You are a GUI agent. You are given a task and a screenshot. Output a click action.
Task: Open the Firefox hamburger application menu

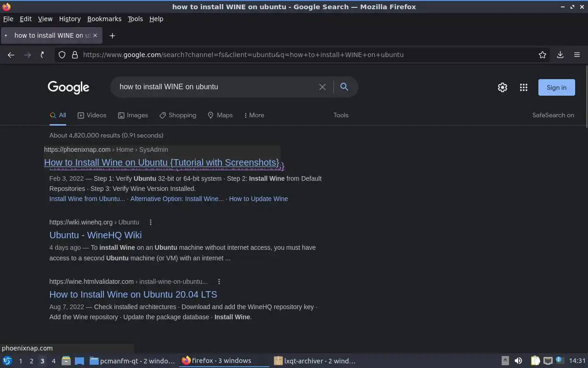click(577, 55)
